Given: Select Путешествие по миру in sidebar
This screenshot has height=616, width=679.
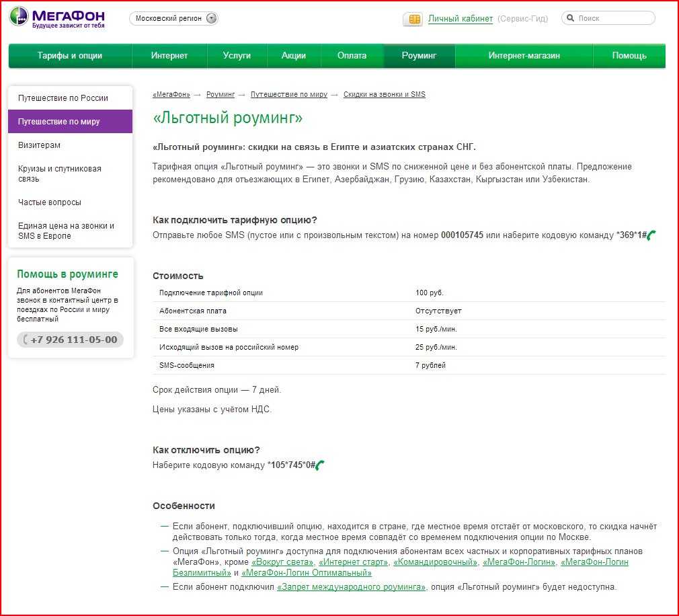Looking at the screenshot, I should point(70,121).
